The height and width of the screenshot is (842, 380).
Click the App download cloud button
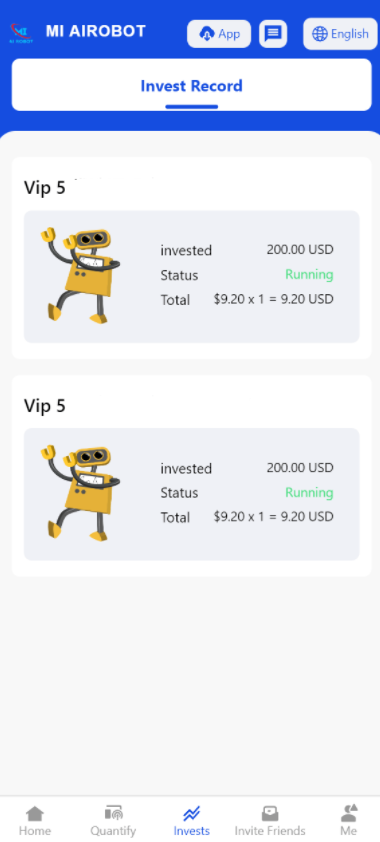coord(219,34)
